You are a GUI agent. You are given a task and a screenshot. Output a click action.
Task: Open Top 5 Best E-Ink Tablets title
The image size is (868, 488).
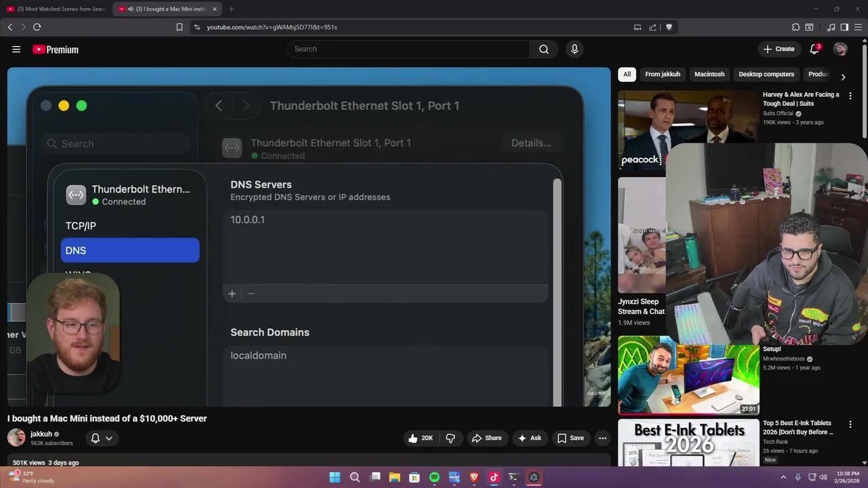[797, 427]
